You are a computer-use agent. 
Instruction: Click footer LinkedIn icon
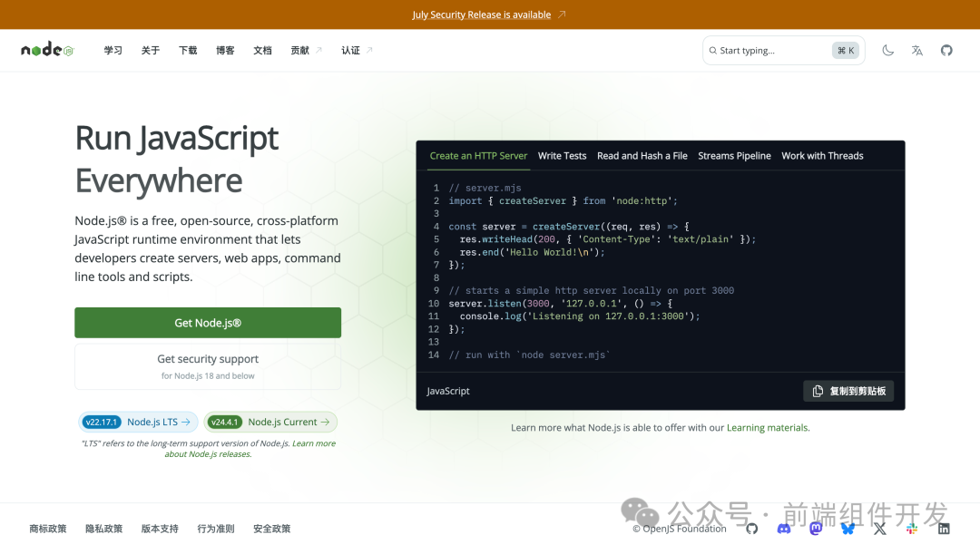944,529
